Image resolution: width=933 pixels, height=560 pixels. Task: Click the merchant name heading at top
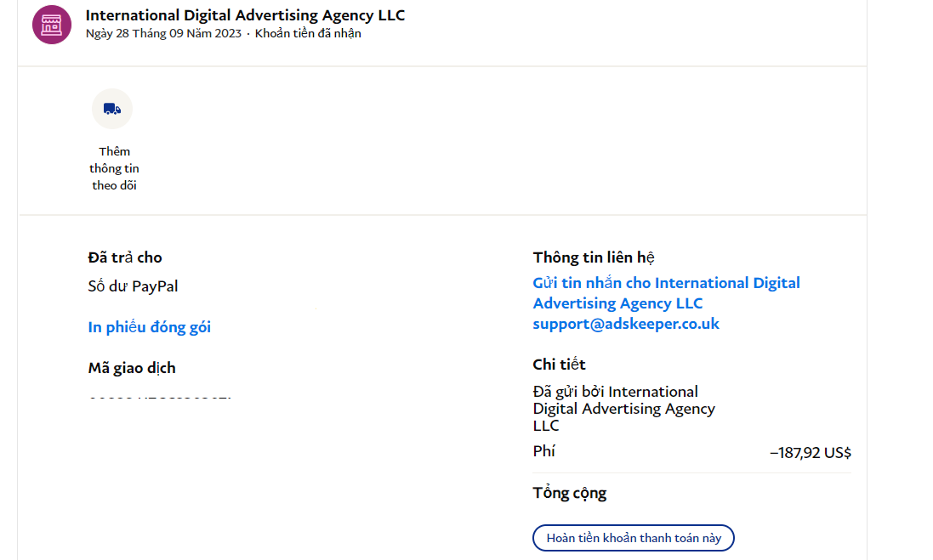point(245,15)
